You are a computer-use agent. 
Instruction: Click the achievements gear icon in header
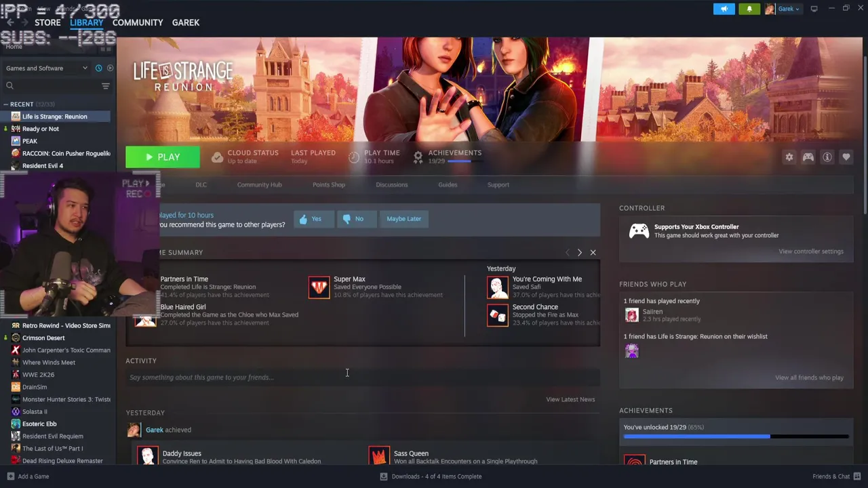418,157
